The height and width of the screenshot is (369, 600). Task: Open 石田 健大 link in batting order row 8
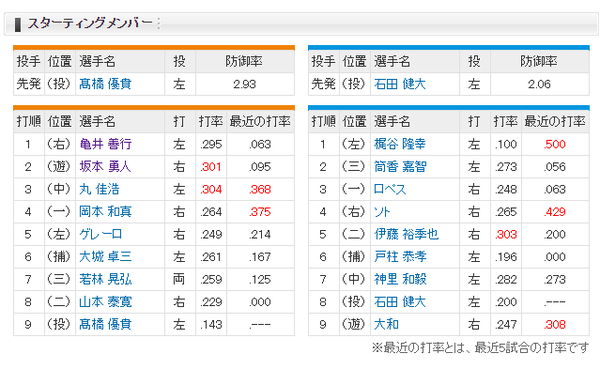point(400,302)
